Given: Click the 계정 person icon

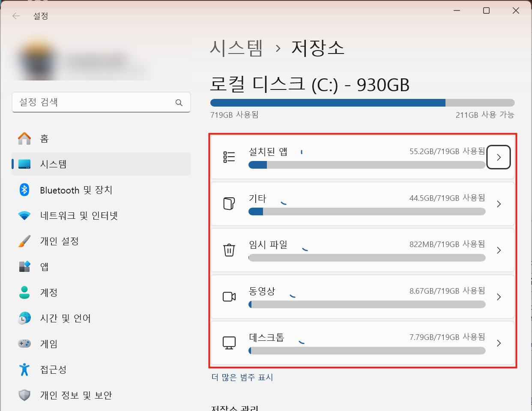Looking at the screenshot, I should tap(24, 292).
